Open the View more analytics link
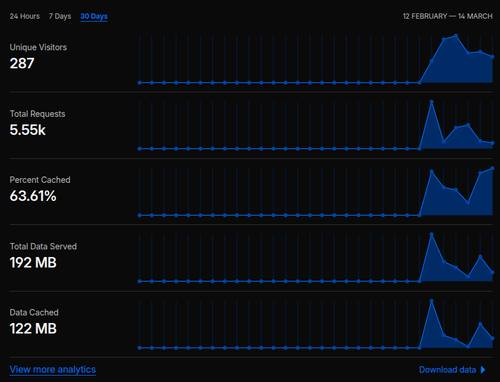Viewport: 500px width, 382px height. coord(53,370)
